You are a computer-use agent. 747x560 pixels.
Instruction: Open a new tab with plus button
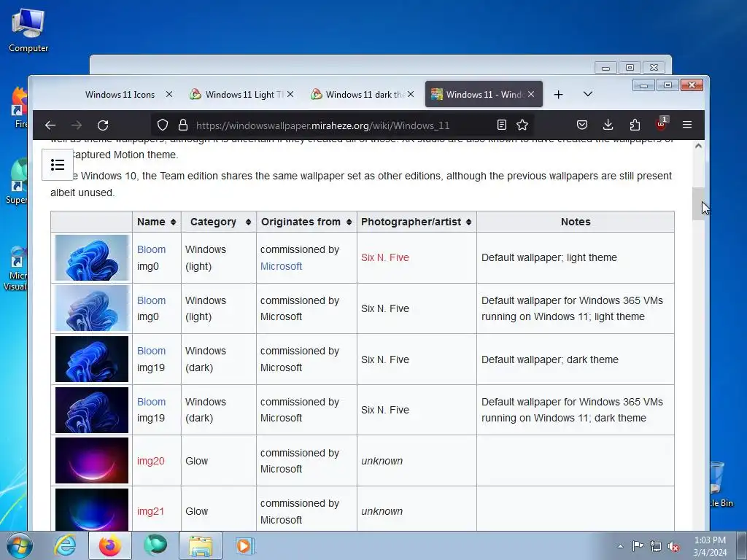click(558, 95)
